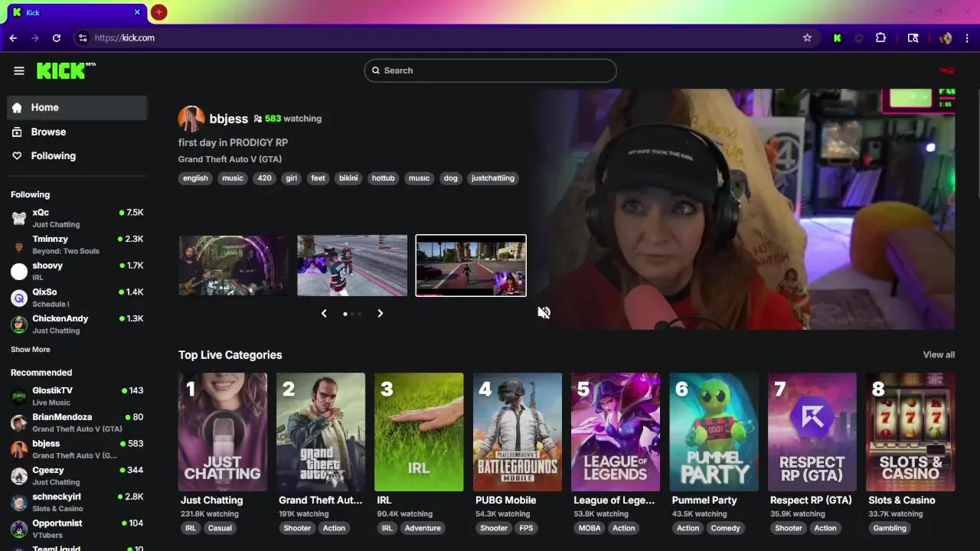Image resolution: width=980 pixels, height=551 pixels.
Task: Open Browse in the sidebar
Action: [x=77, y=132]
